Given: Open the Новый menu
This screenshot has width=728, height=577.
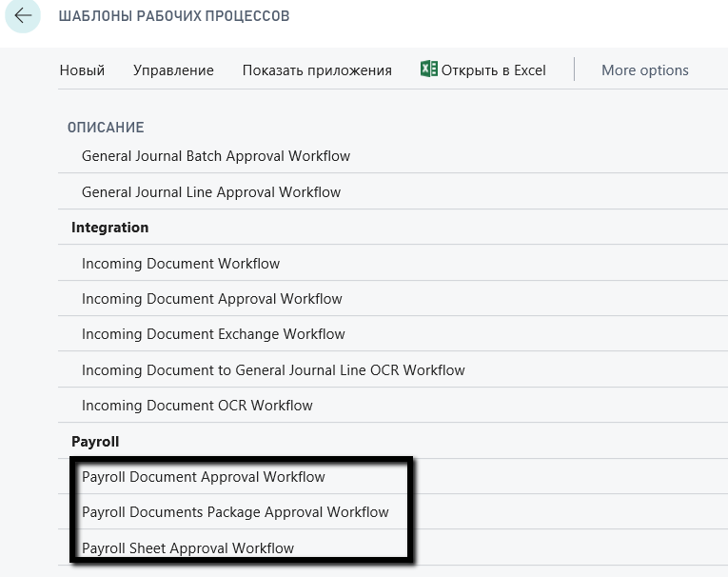Looking at the screenshot, I should click(x=82, y=70).
